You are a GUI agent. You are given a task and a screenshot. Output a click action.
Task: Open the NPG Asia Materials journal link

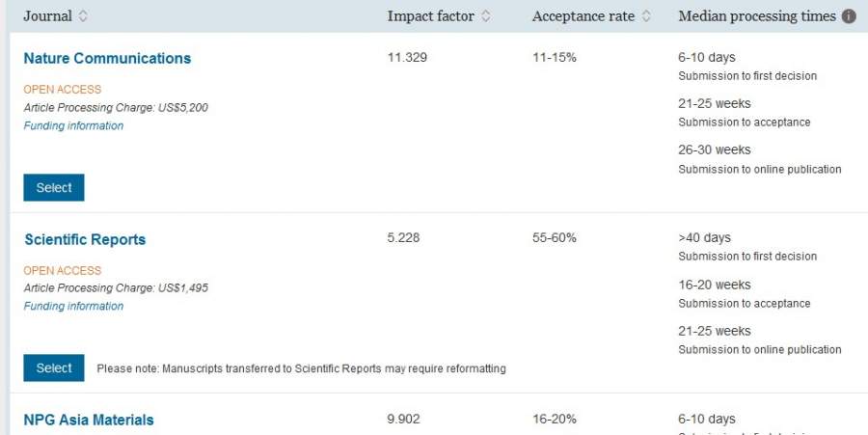coord(89,420)
